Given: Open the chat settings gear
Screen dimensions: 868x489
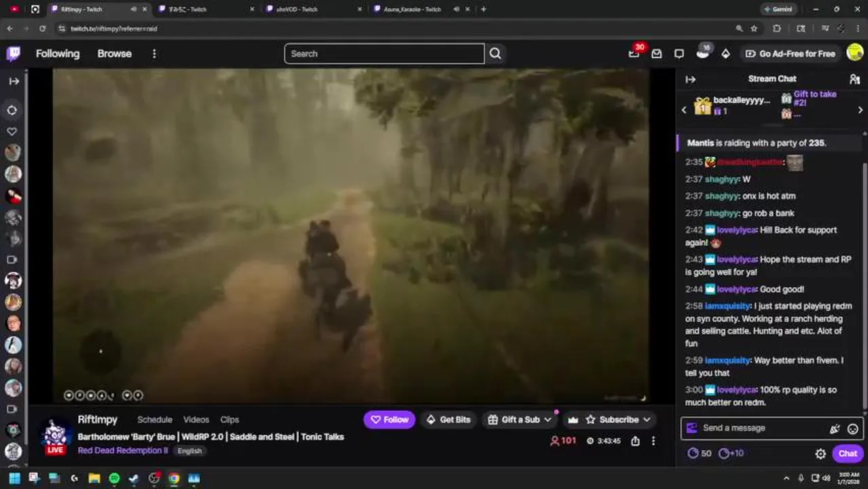Looking at the screenshot, I should (x=820, y=454).
